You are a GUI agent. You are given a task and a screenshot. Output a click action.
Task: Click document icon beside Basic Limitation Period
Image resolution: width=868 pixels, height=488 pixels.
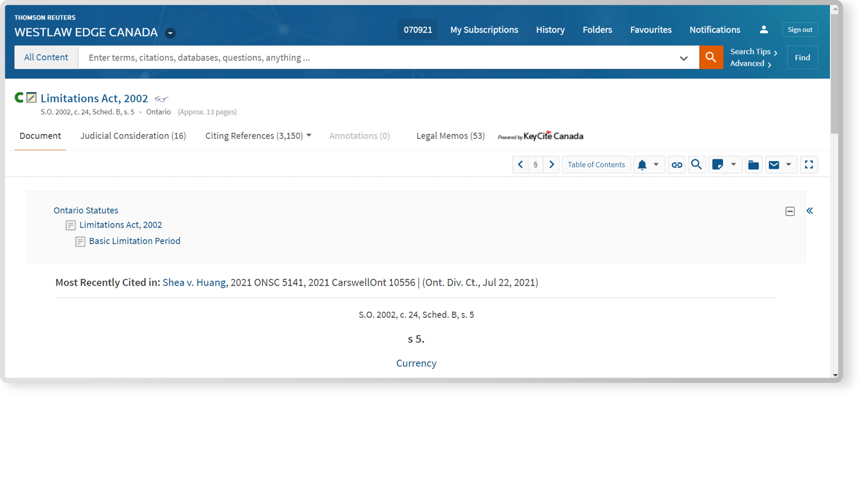coord(80,241)
